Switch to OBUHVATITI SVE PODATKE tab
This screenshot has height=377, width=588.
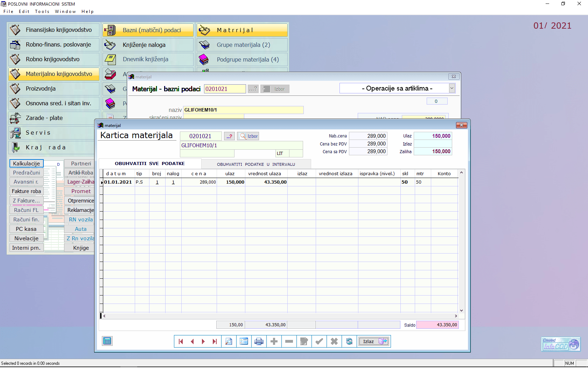coord(150,163)
